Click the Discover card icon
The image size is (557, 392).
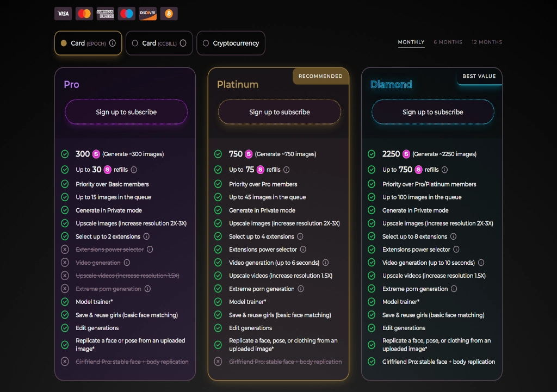[x=147, y=13]
